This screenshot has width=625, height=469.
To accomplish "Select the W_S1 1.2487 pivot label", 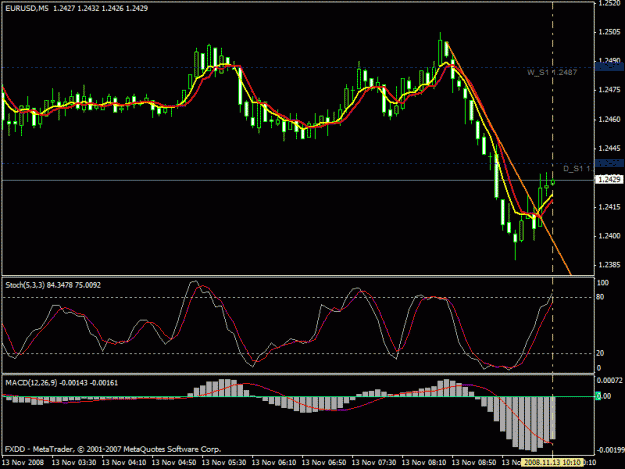I will pyautogui.click(x=552, y=72).
